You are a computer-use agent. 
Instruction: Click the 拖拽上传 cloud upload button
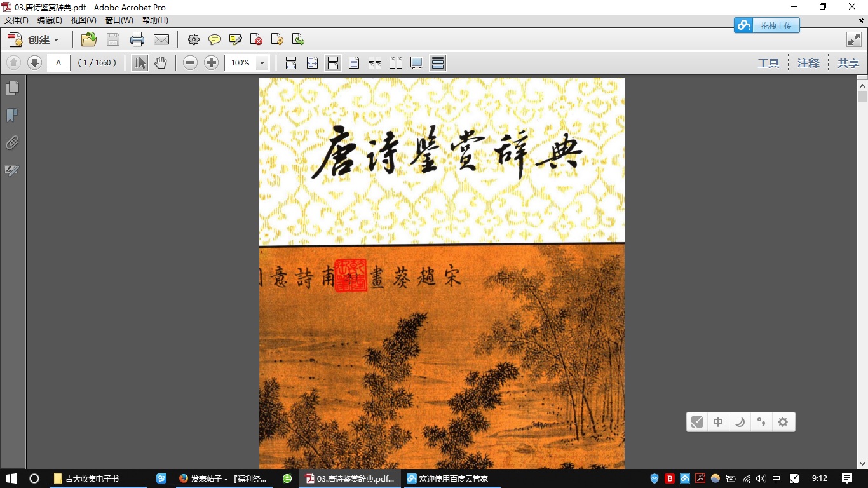pyautogui.click(x=767, y=25)
